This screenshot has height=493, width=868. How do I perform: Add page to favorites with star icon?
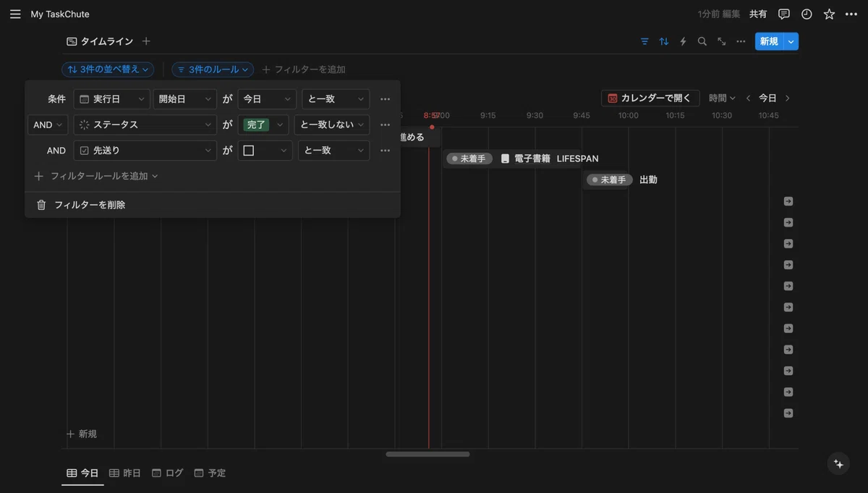point(829,14)
